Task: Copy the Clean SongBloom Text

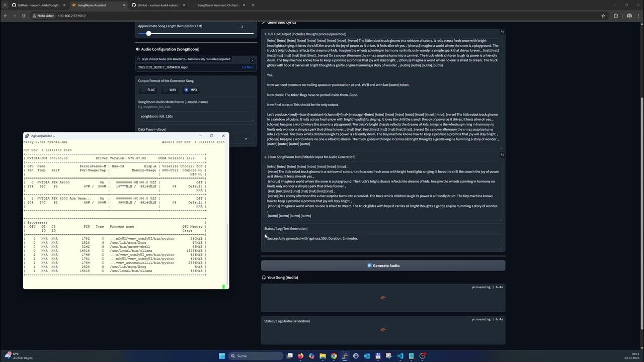Action: click(502, 155)
